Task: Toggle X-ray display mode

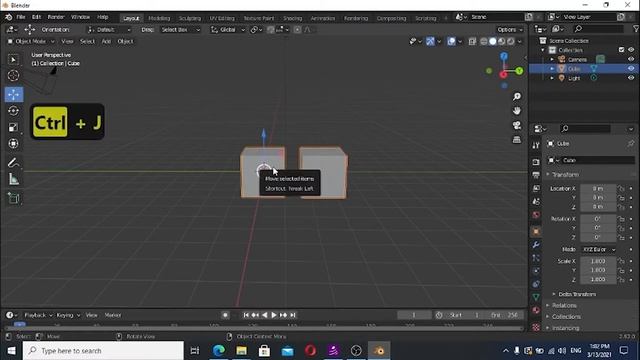Action: coord(472,41)
